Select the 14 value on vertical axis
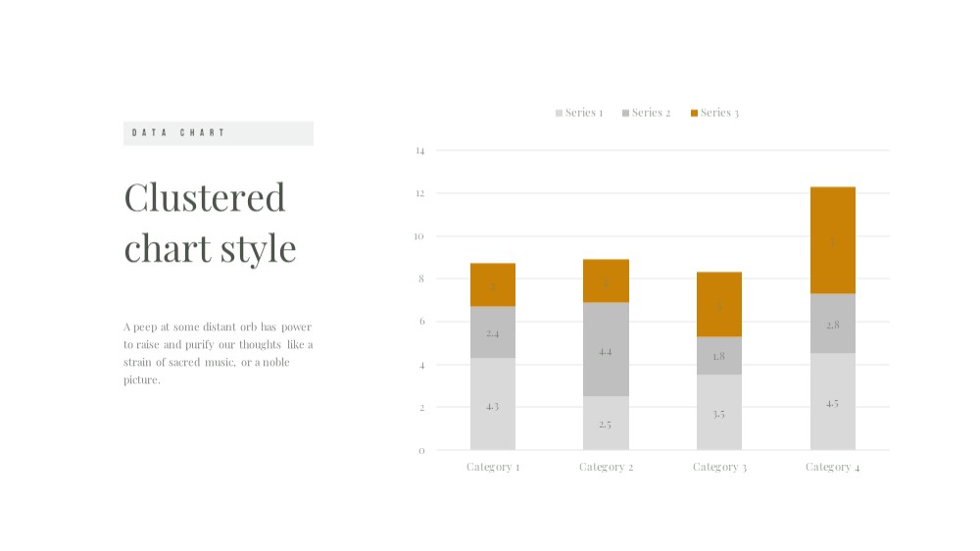This screenshot has height=551, width=980. (420, 151)
